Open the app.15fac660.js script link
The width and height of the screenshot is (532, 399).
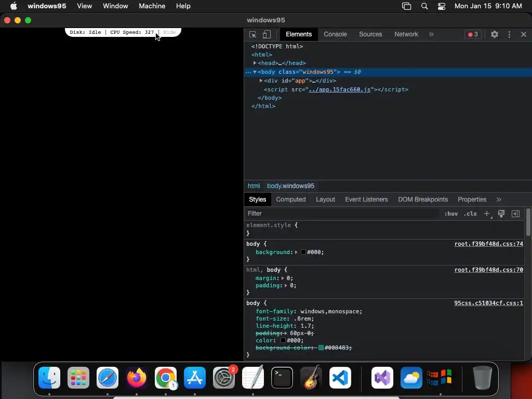coord(339,89)
